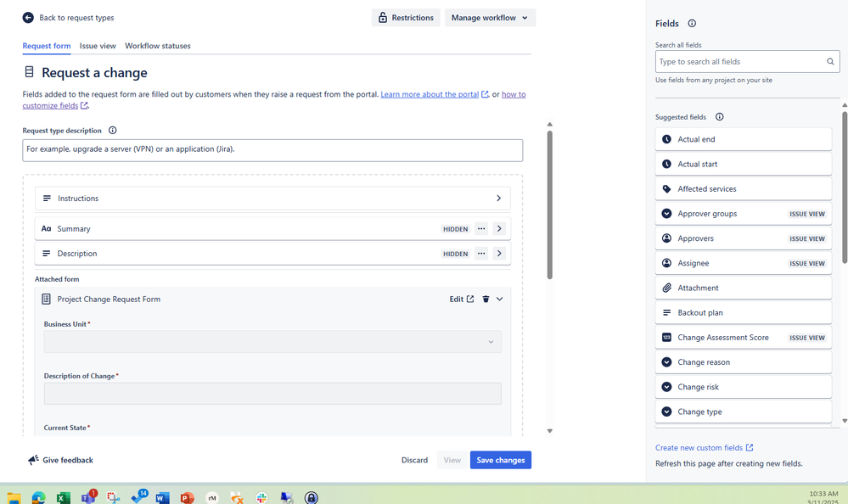Open the Manage workflow dropdown
The image size is (848, 504).
(x=490, y=17)
